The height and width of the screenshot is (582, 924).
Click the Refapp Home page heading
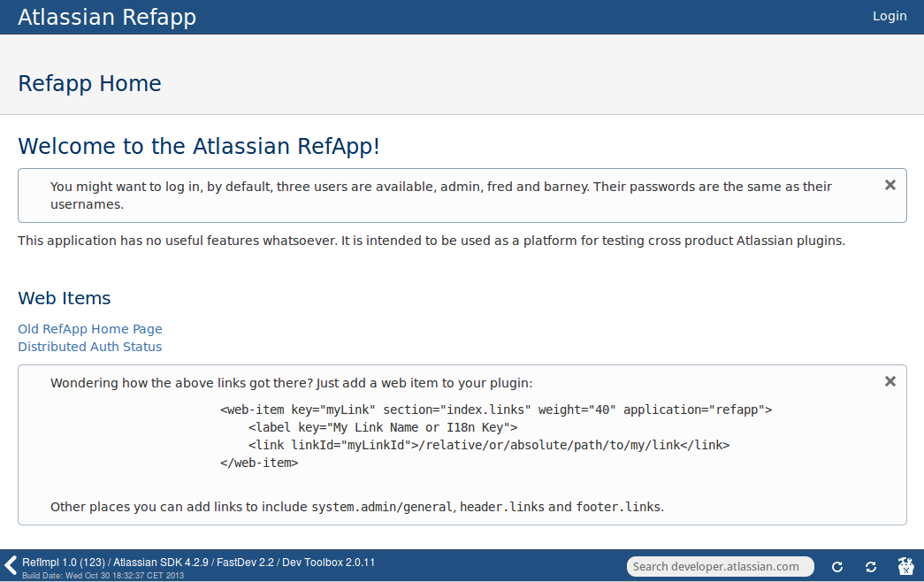click(x=89, y=84)
